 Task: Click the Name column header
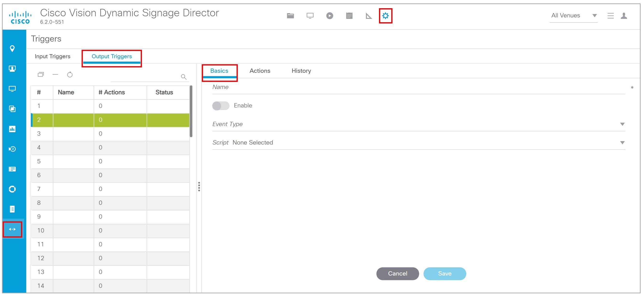pos(73,92)
